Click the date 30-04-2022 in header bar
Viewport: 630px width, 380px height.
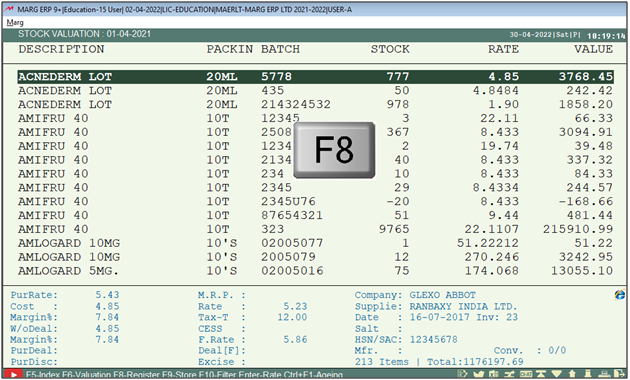[x=530, y=35]
